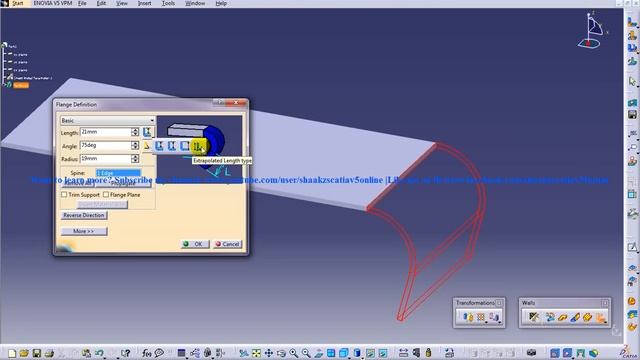Click the Reverse Direction button
This screenshot has width=640, height=360.
click(x=84, y=215)
